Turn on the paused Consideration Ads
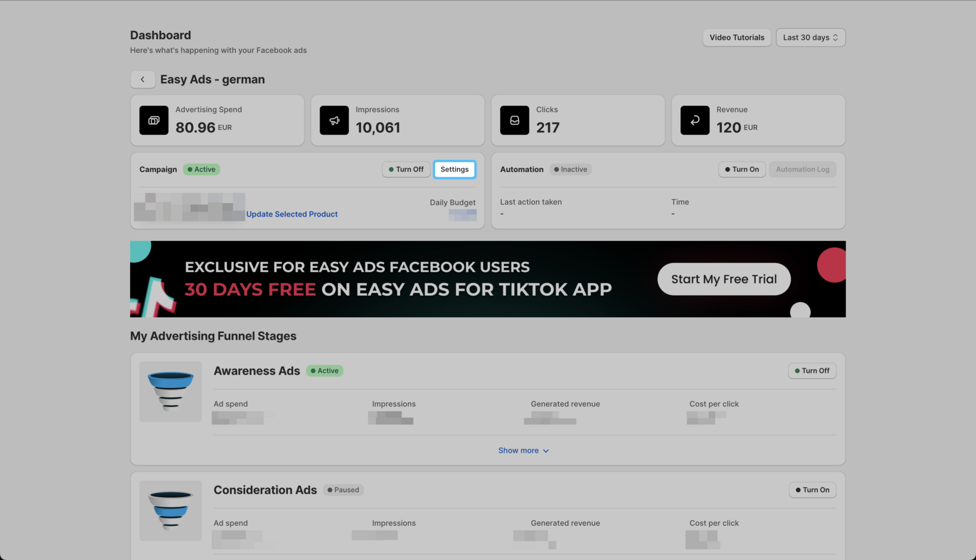 (812, 490)
